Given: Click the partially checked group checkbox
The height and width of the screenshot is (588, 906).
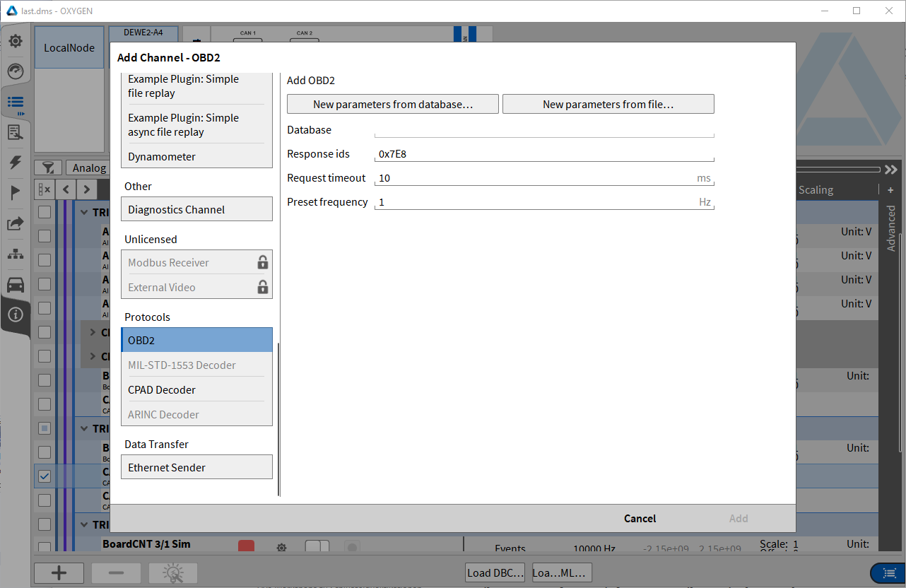Looking at the screenshot, I should (x=45, y=428).
